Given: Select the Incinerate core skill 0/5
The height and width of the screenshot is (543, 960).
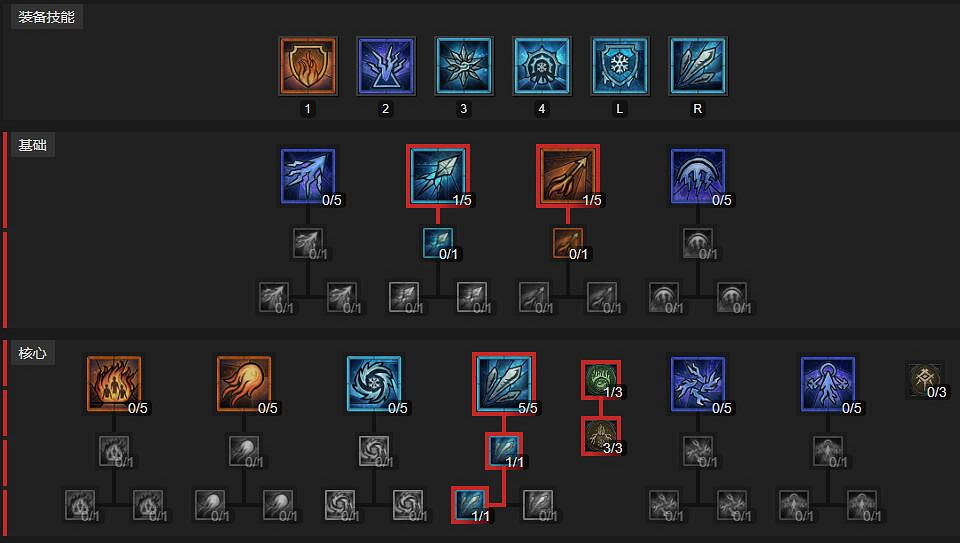Looking at the screenshot, I should pyautogui.click(x=114, y=384).
